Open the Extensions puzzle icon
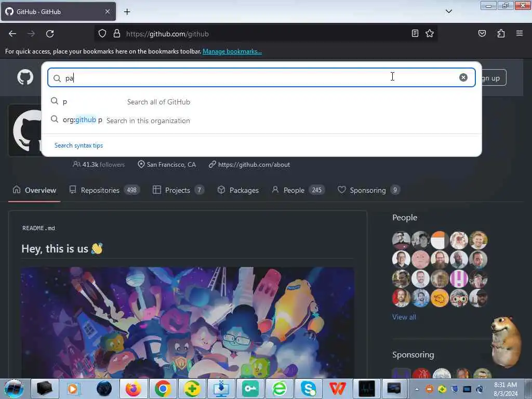The image size is (532, 399). coord(501,33)
